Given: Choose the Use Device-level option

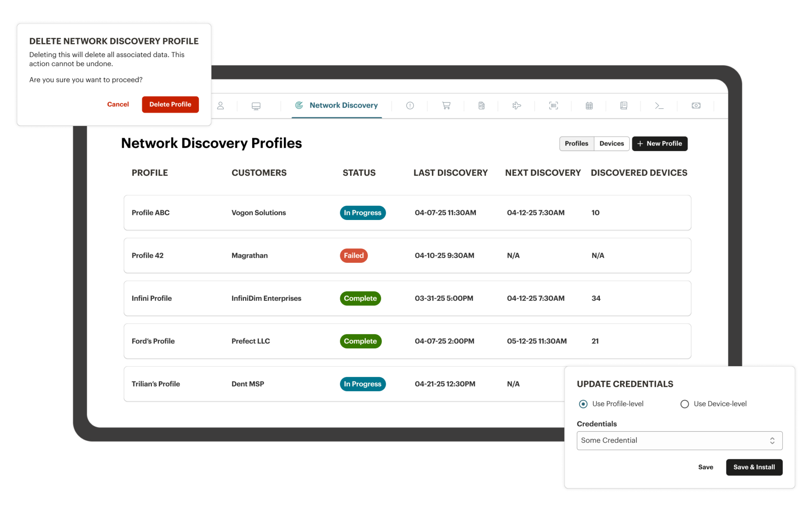Looking at the screenshot, I should 685,404.
